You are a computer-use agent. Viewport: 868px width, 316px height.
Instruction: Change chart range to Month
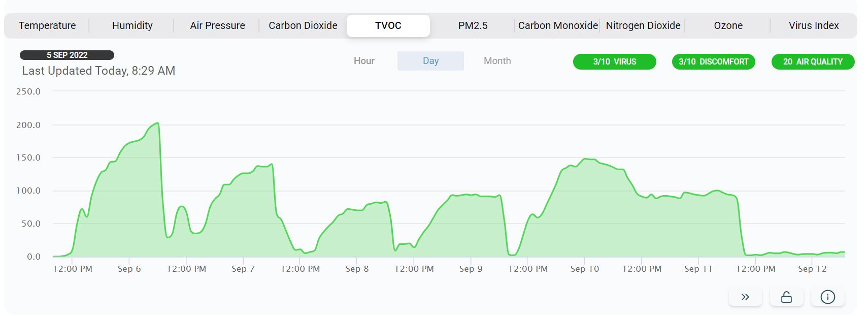[497, 61]
